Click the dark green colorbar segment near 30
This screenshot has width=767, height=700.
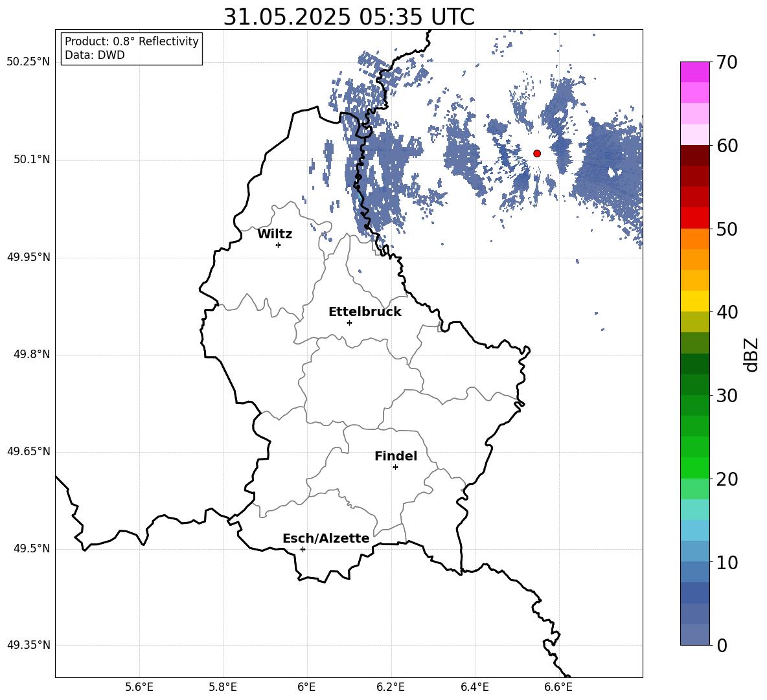[695, 384]
